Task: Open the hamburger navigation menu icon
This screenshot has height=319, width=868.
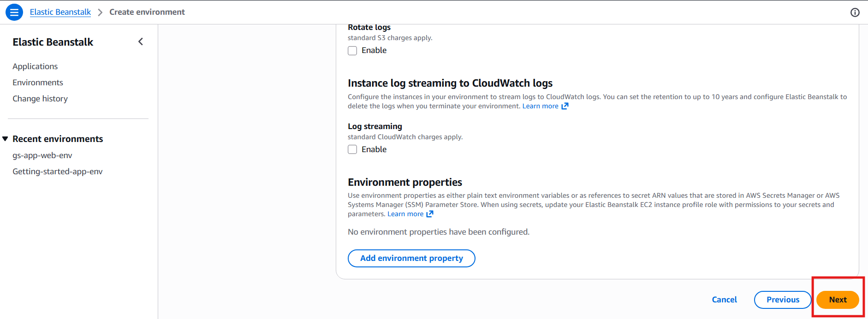Action: (x=14, y=12)
